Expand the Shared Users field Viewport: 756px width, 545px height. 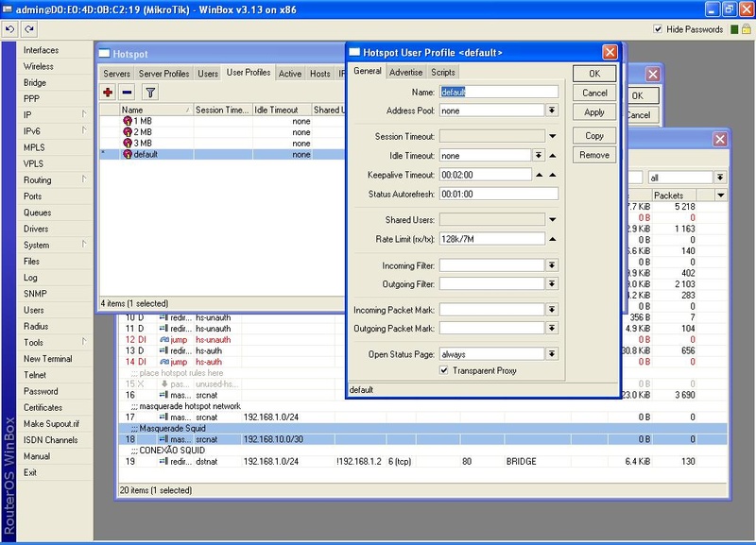pos(553,220)
